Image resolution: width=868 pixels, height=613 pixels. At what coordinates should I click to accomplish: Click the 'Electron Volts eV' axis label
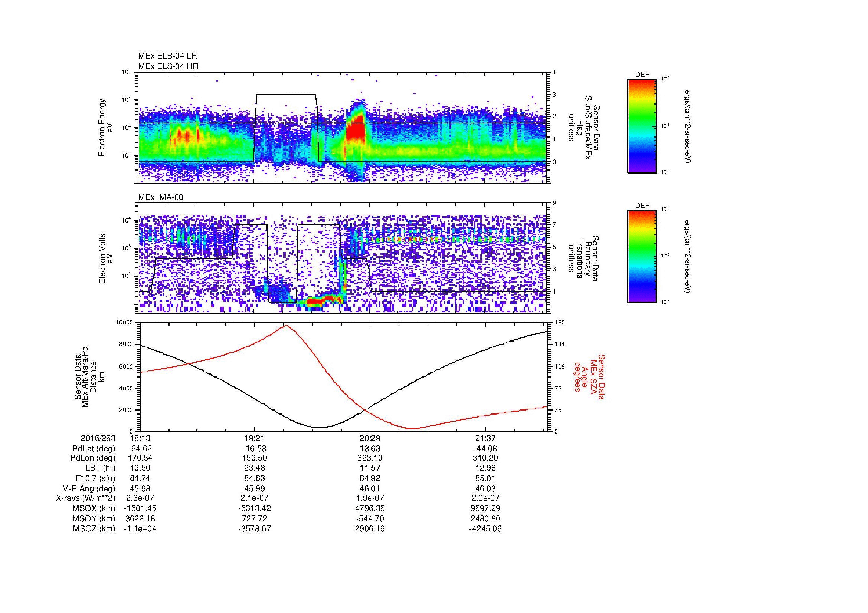click(106, 258)
